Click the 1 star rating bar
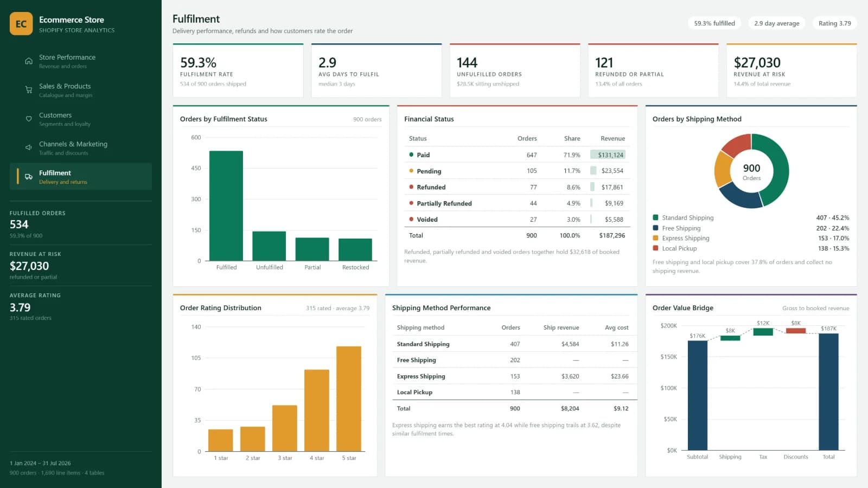 [221, 440]
